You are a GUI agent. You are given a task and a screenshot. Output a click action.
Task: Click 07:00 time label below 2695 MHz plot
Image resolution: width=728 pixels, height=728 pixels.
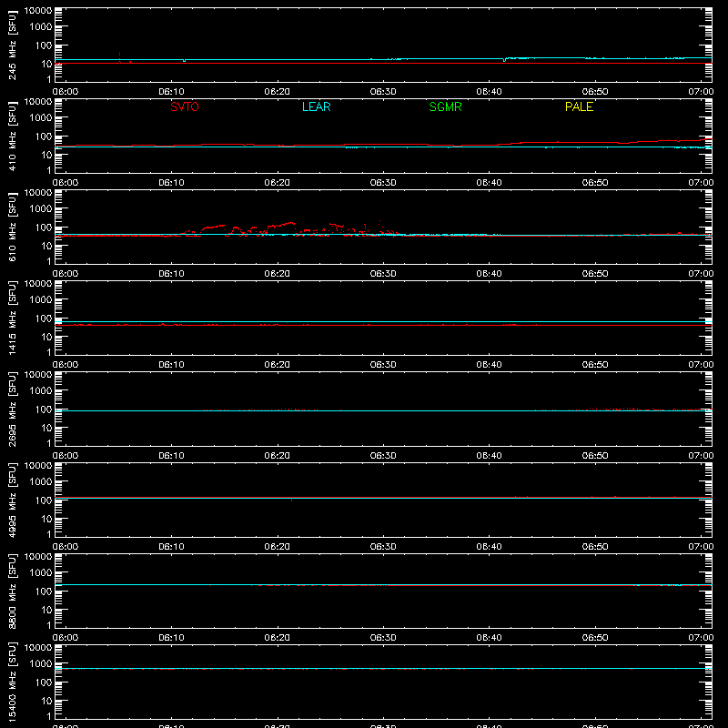pyautogui.click(x=701, y=456)
